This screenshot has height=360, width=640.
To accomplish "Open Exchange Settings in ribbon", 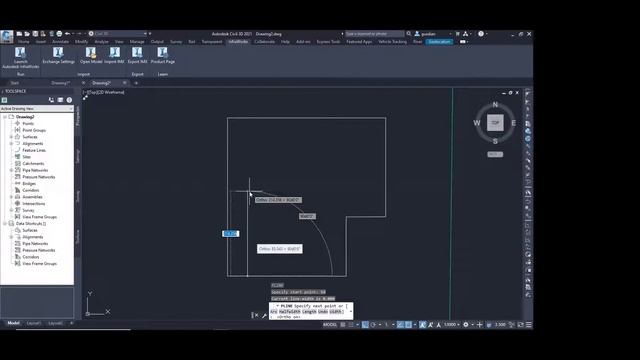I will (58, 56).
